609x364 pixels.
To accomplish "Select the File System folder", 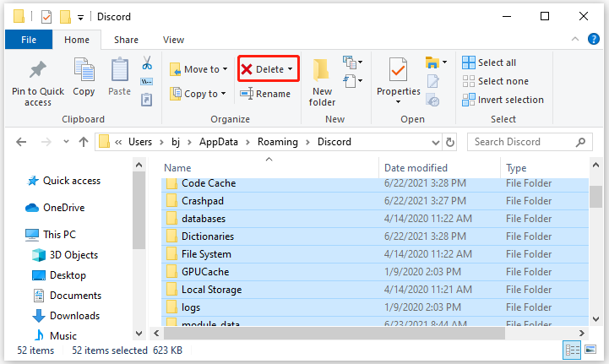I will tap(375, 254).
